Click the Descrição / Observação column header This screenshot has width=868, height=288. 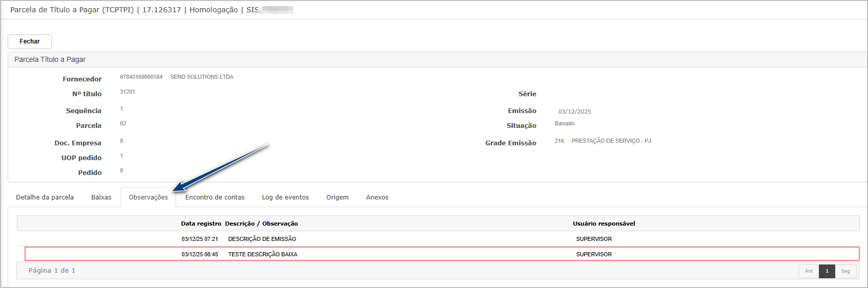pos(262,224)
